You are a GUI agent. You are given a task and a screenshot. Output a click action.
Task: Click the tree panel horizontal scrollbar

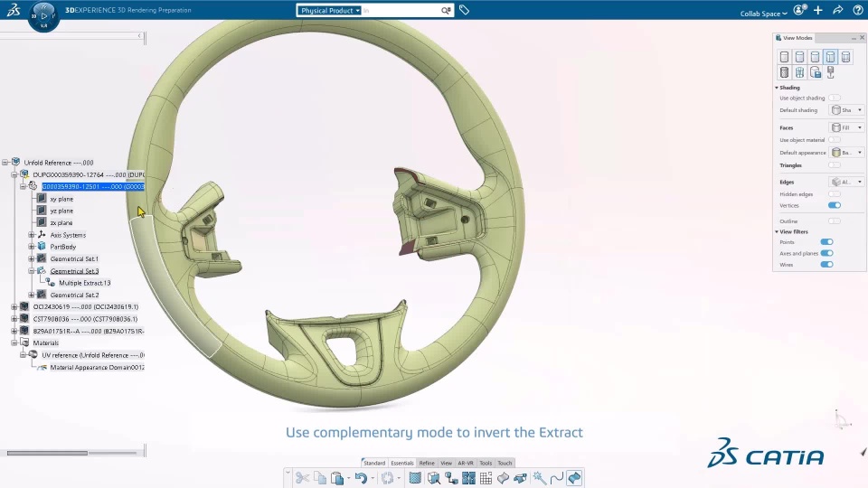click(47, 453)
